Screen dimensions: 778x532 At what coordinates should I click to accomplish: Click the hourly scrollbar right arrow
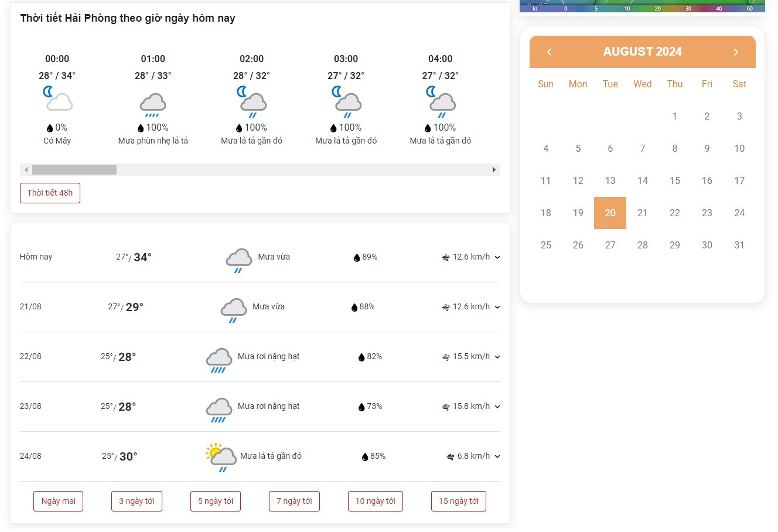coord(494,169)
